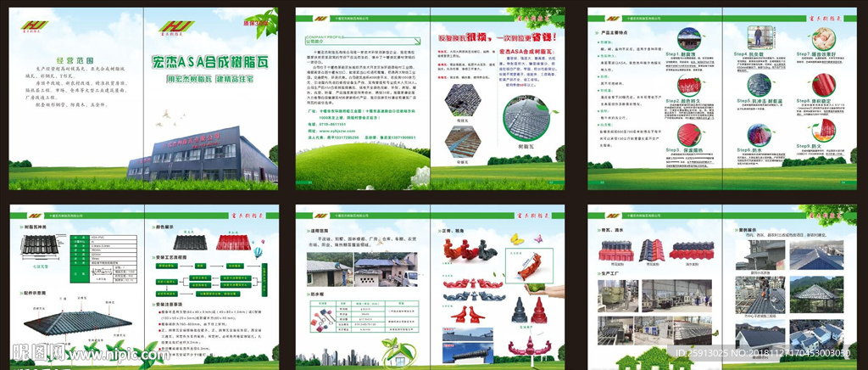Screen dimensions: 868x370
Task: Click the factory building photo on the cover
Action: pyautogui.click(x=202, y=154)
